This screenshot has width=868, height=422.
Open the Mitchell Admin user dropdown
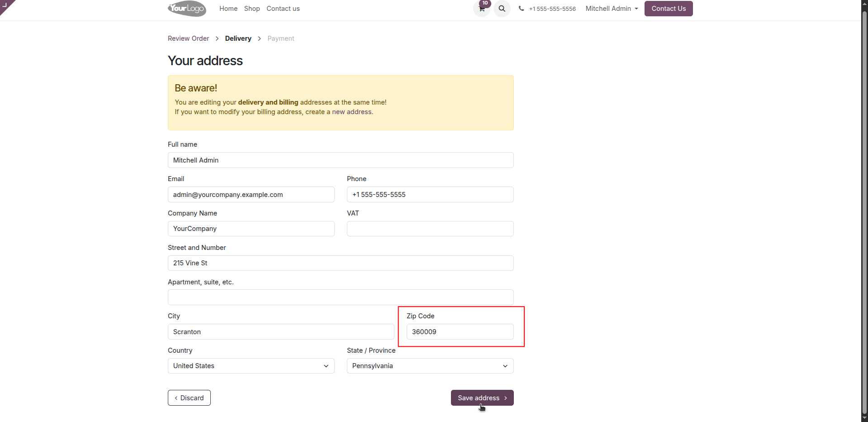(x=612, y=9)
